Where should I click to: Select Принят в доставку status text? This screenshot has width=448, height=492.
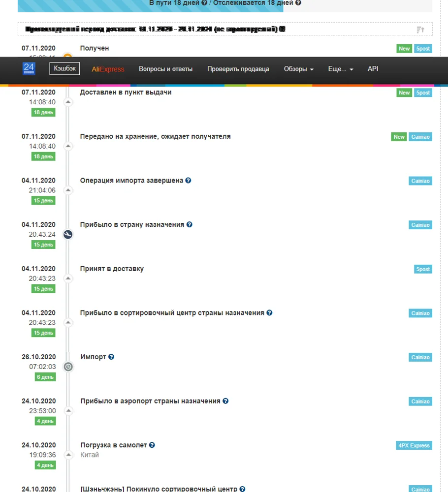click(x=112, y=269)
